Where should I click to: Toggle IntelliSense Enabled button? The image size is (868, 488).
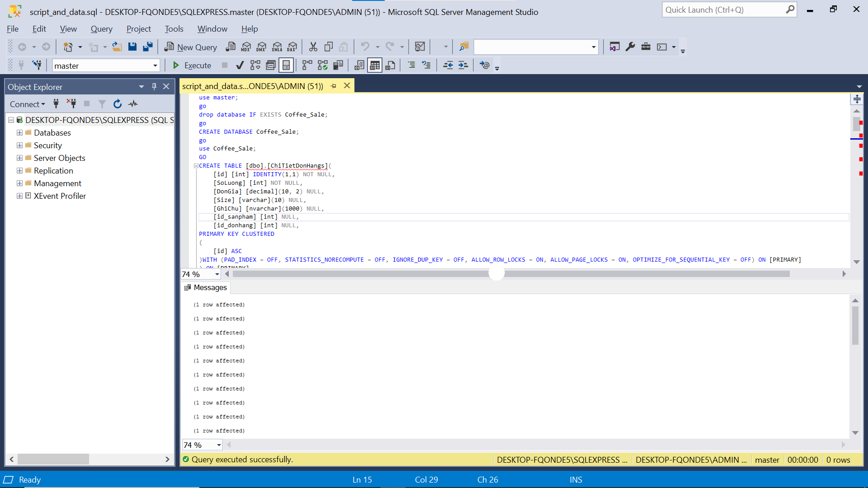(x=286, y=66)
